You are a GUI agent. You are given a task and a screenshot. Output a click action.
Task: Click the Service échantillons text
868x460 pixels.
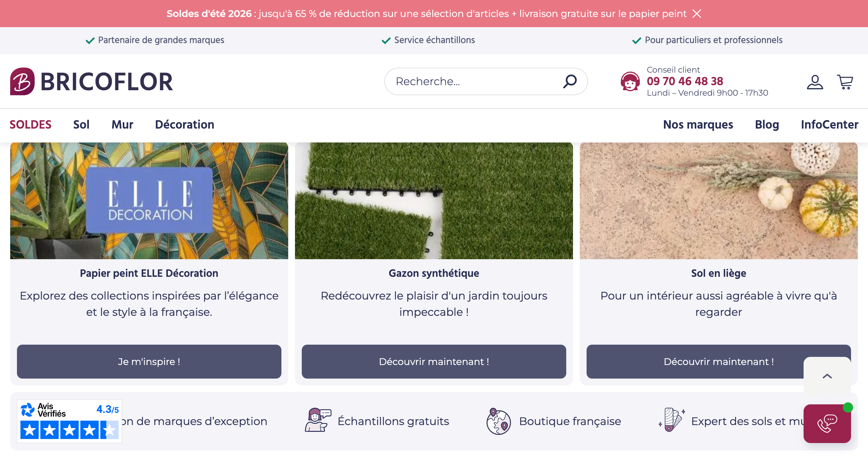tap(434, 40)
